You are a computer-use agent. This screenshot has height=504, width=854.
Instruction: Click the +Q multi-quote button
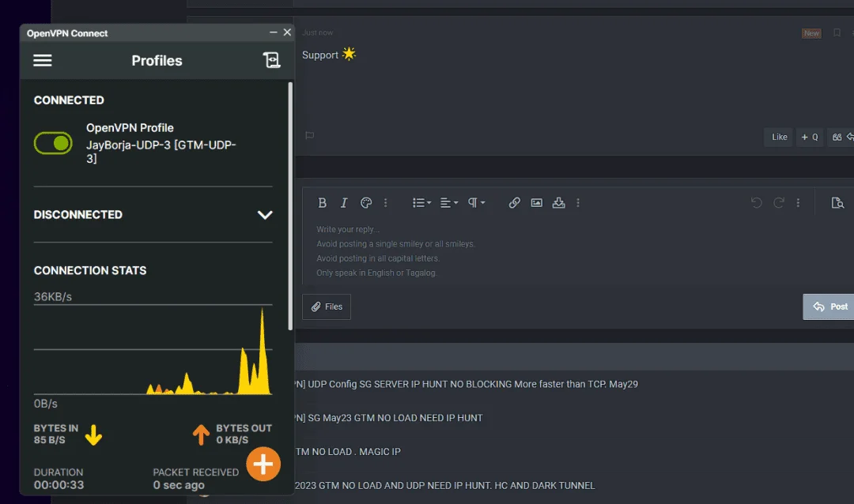[810, 137]
